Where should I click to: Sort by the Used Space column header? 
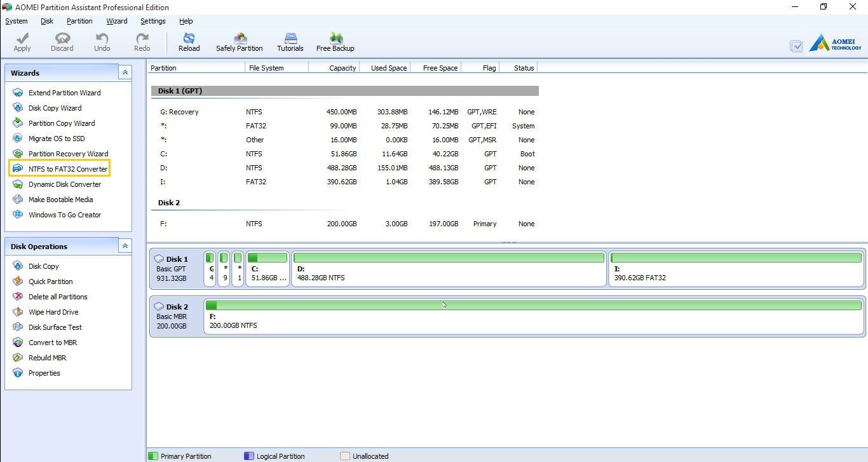[385, 67]
